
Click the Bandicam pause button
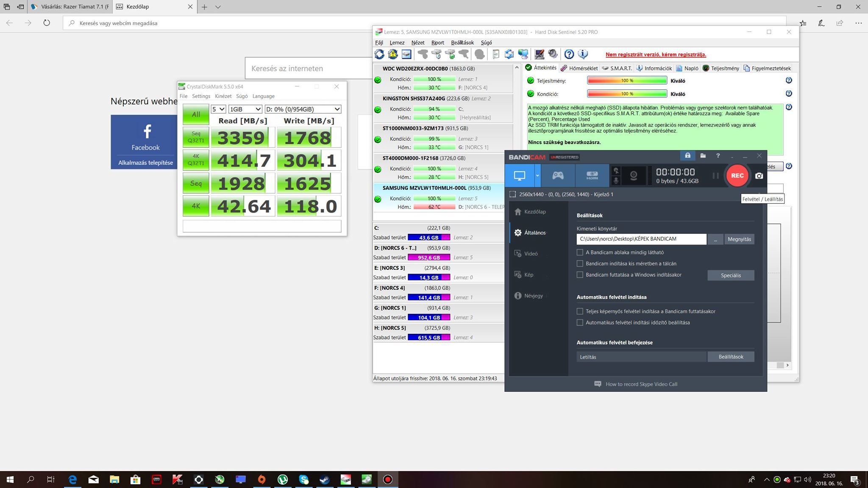[715, 175]
